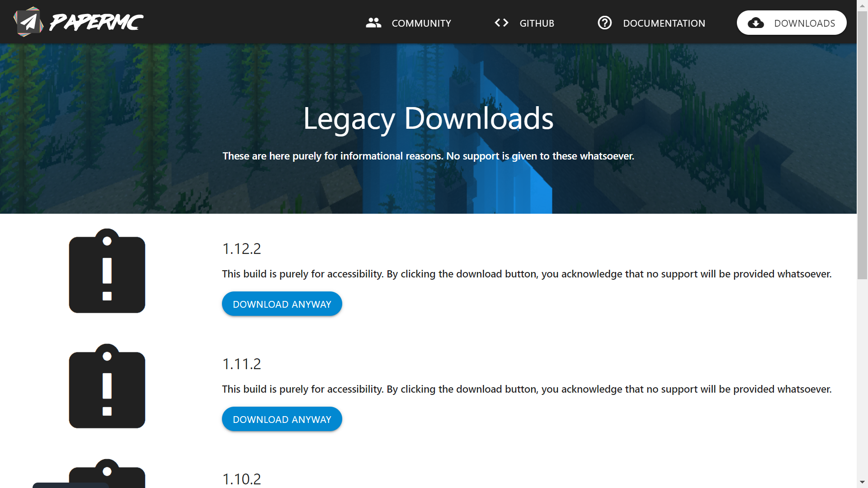The height and width of the screenshot is (488, 868).
Task: Click the Legacy Downloads heading
Action: (428, 118)
